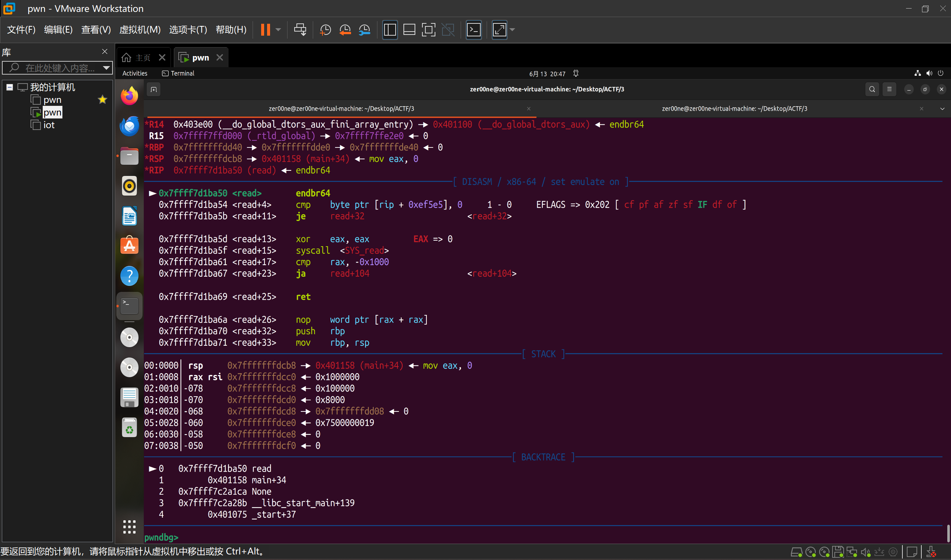The height and width of the screenshot is (560, 951).
Task: Take a snapshot of this VM
Action: click(x=325, y=29)
